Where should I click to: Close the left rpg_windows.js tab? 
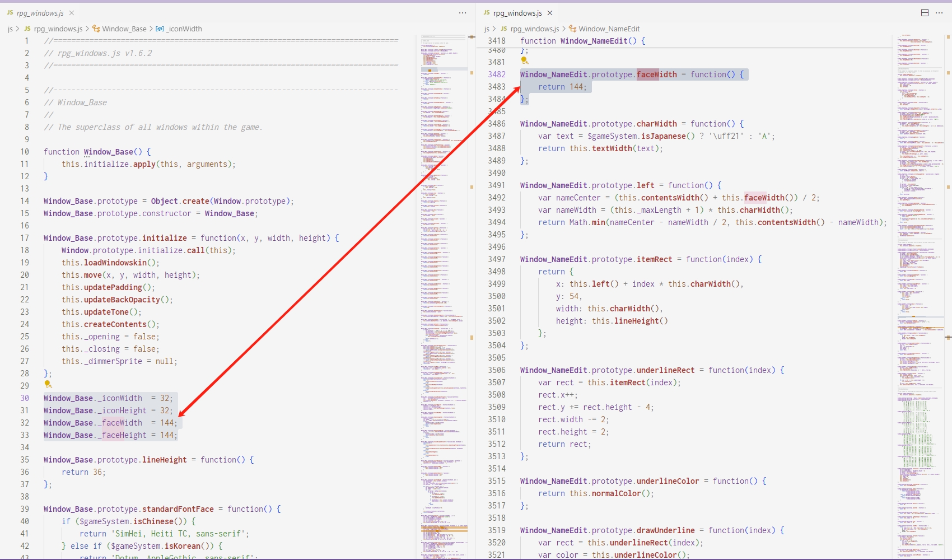pyautogui.click(x=72, y=13)
